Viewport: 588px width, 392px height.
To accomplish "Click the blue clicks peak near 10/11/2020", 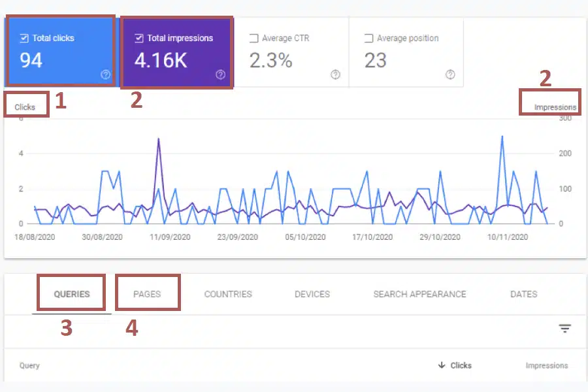I will pos(502,137).
